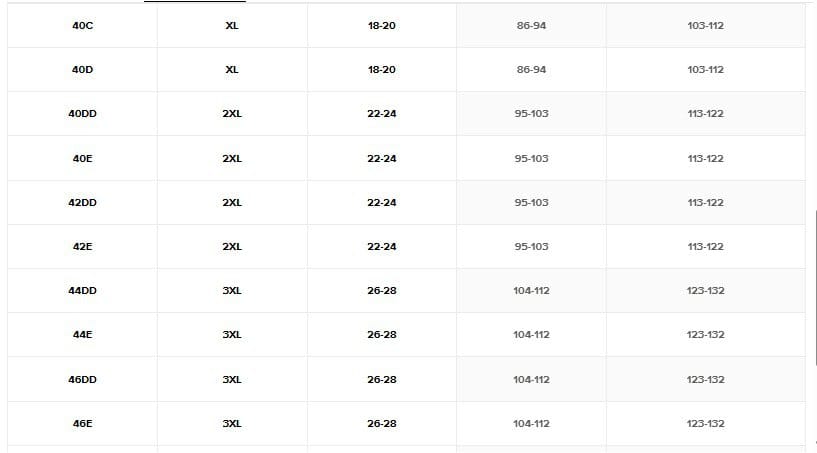Viewport: 817px width, 453px height.
Task: Select the 44E size cell
Action: point(83,335)
